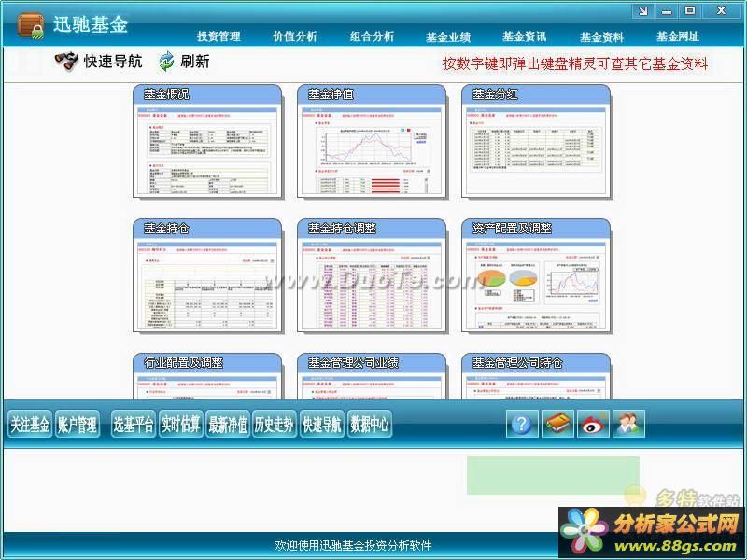Viewport: 747px width, 560px height.
Task: Click the 迅驰基金 title text
Action: point(90,24)
